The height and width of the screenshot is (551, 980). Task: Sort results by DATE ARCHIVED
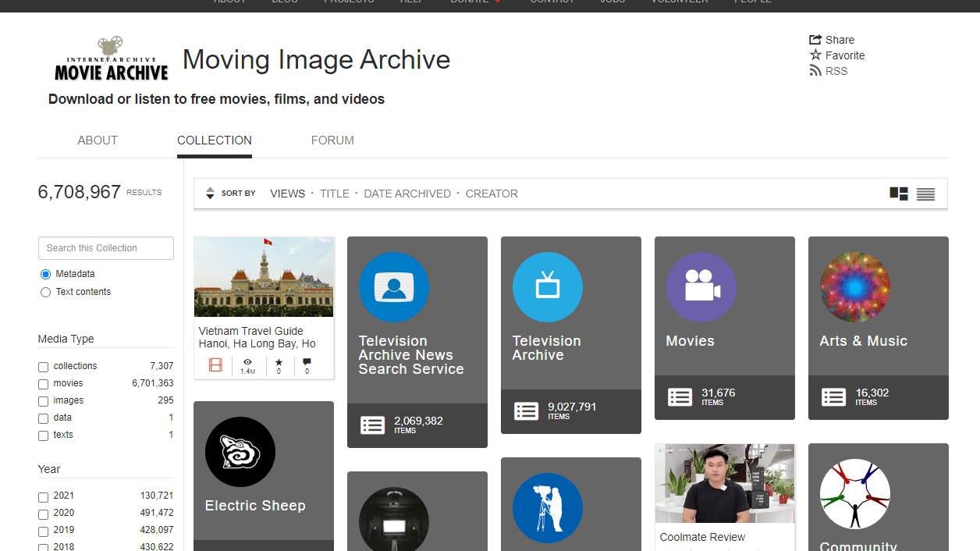pyautogui.click(x=407, y=194)
